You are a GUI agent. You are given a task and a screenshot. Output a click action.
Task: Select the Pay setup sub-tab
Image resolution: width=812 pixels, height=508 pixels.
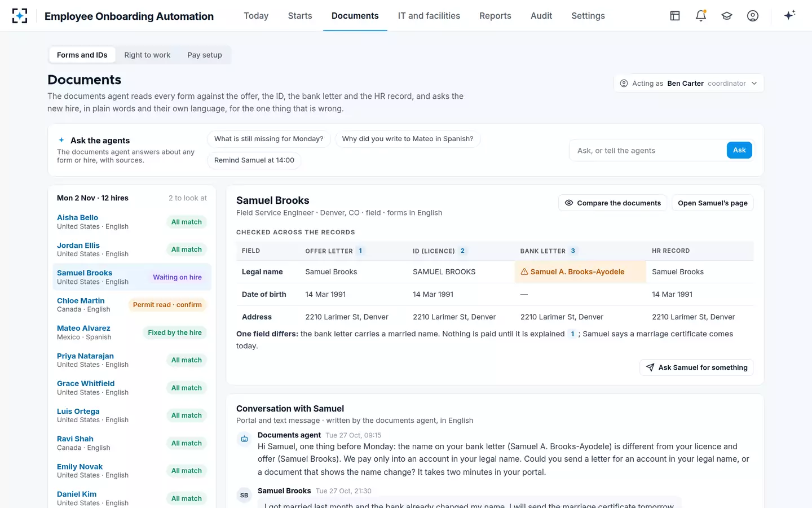[205, 55]
